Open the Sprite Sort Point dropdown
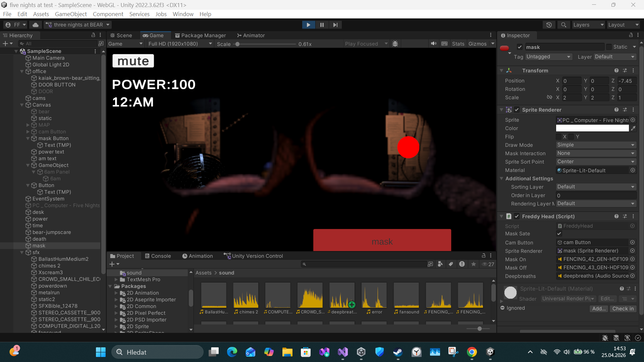 coord(596,162)
